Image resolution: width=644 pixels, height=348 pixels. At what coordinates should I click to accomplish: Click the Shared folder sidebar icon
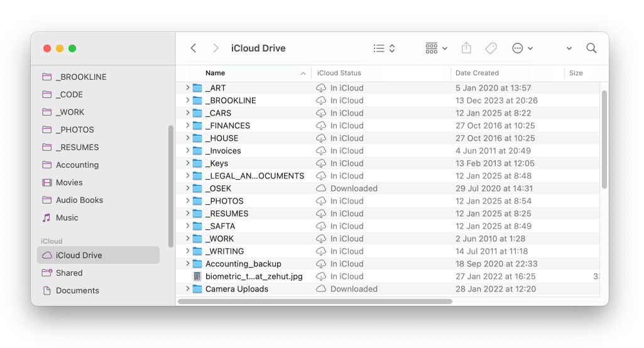[47, 273]
